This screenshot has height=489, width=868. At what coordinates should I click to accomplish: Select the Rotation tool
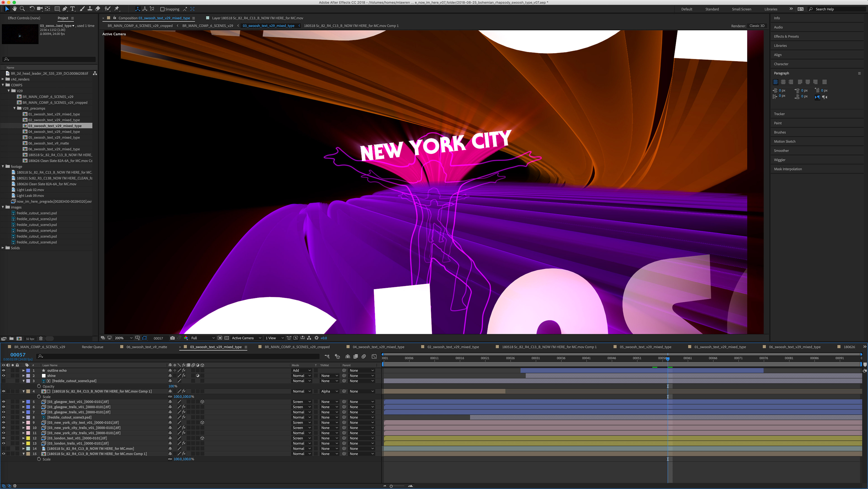tap(32, 9)
